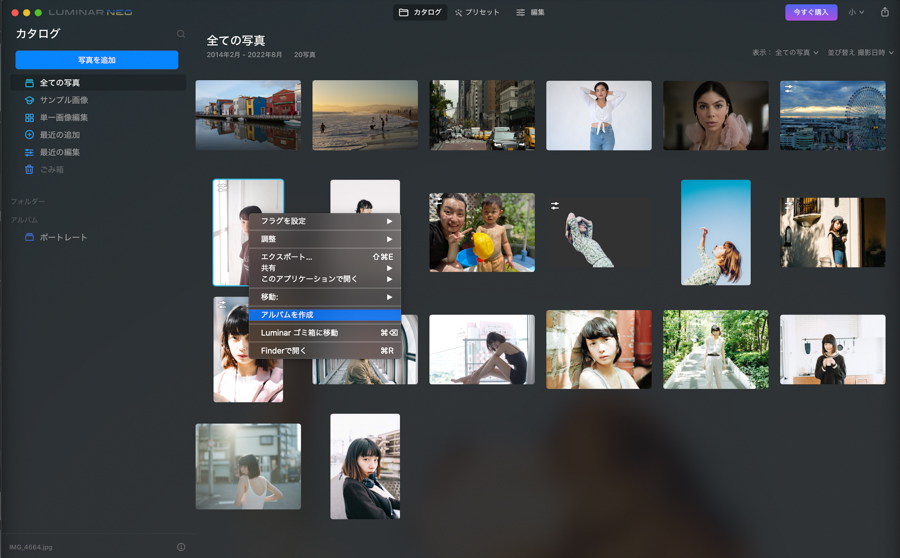Switch to the プリセット tab
This screenshot has height=558, width=900.
point(477,12)
